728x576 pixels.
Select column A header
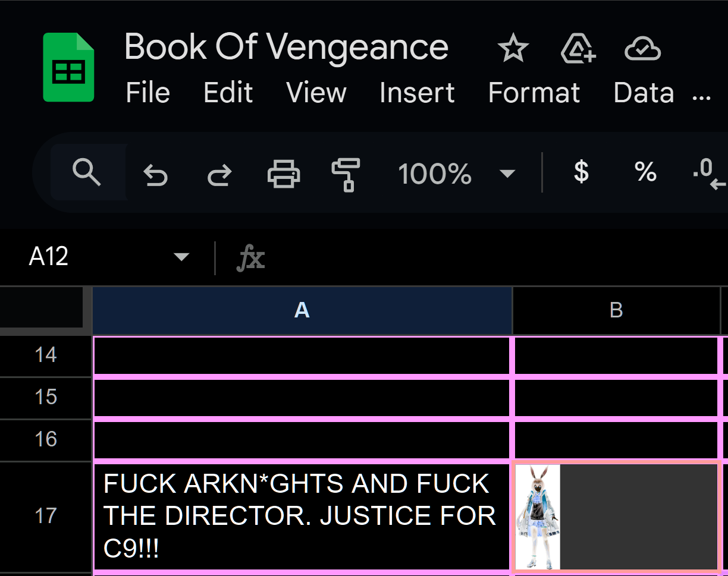pos(302,310)
